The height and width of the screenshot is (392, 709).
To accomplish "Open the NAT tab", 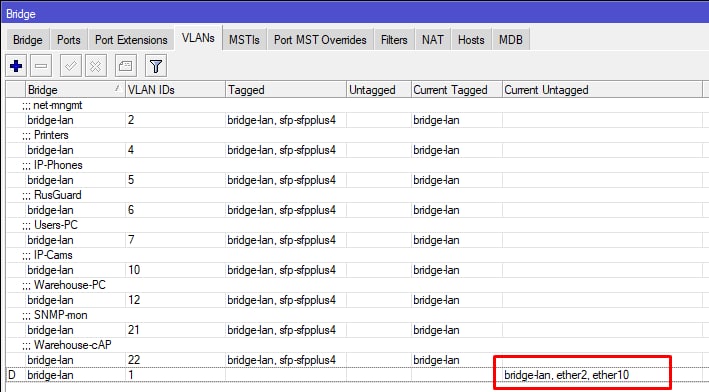I will (x=433, y=40).
